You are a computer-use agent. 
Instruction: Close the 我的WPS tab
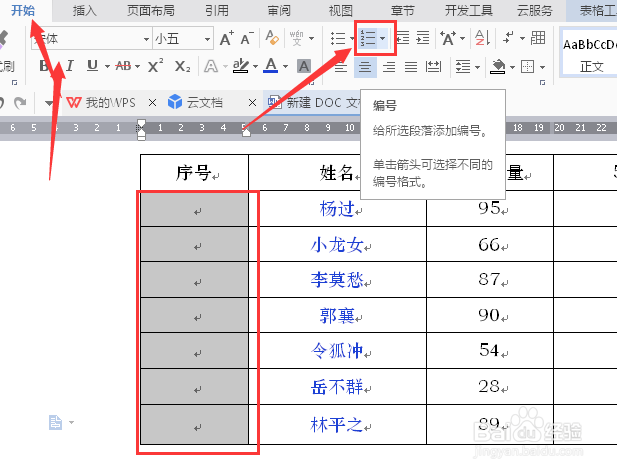[152, 103]
